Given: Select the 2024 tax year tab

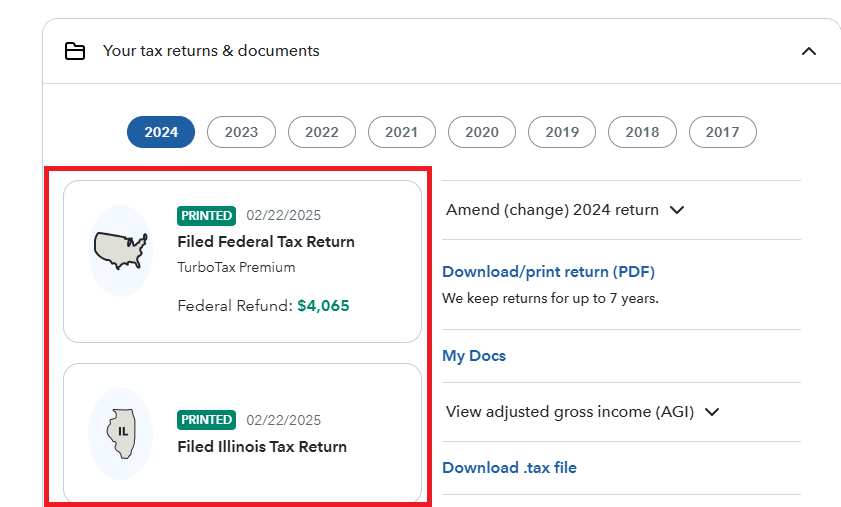Looking at the screenshot, I should pos(161,132).
